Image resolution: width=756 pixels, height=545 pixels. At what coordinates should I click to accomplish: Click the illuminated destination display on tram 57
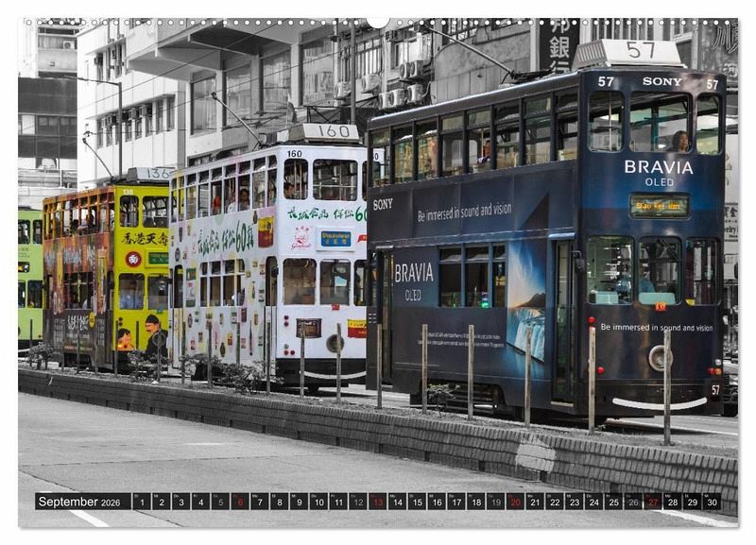click(659, 206)
